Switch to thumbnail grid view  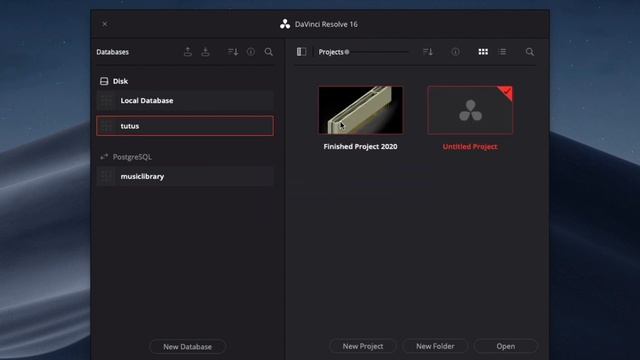(483, 52)
